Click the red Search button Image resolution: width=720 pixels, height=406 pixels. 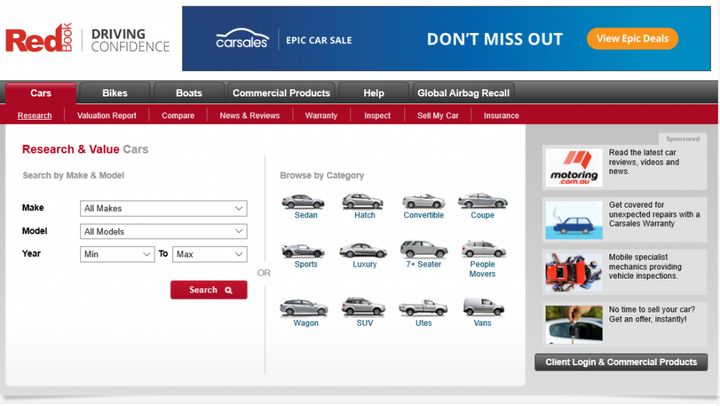pos(209,290)
